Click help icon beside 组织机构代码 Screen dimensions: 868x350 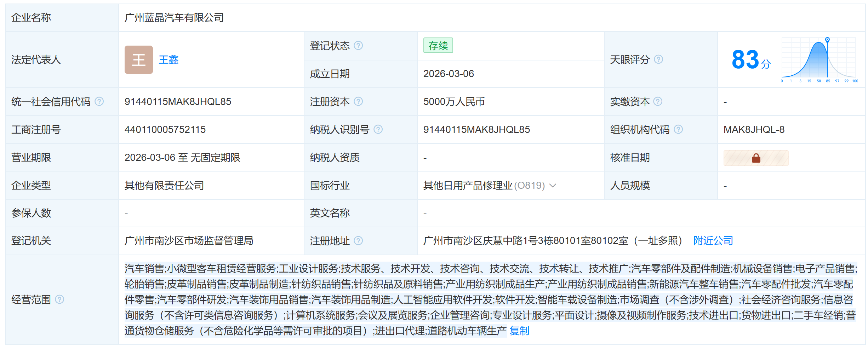tap(678, 129)
